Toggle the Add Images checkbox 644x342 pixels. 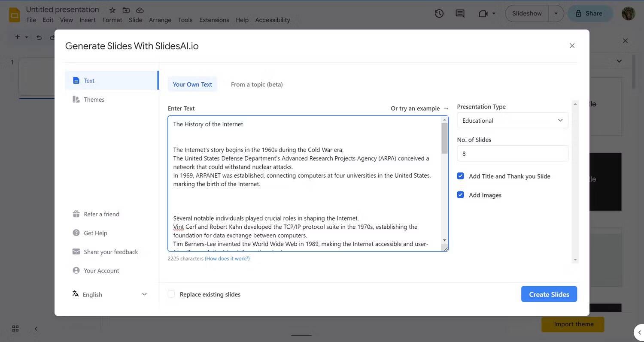coord(461,195)
